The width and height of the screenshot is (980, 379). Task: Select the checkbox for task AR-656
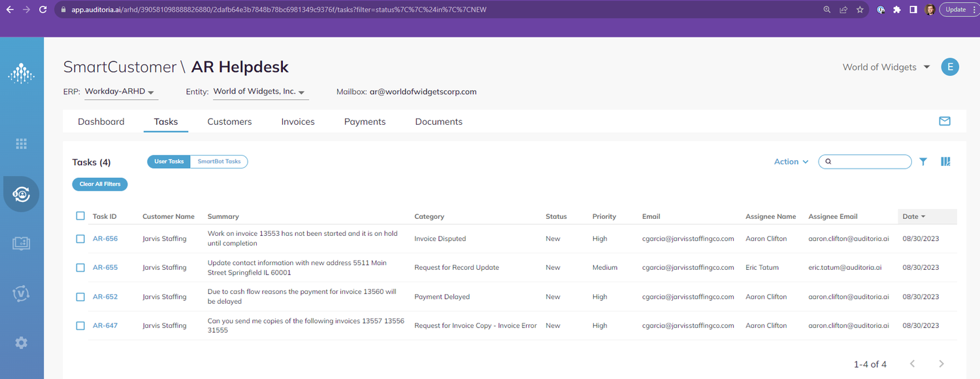pyautogui.click(x=80, y=239)
